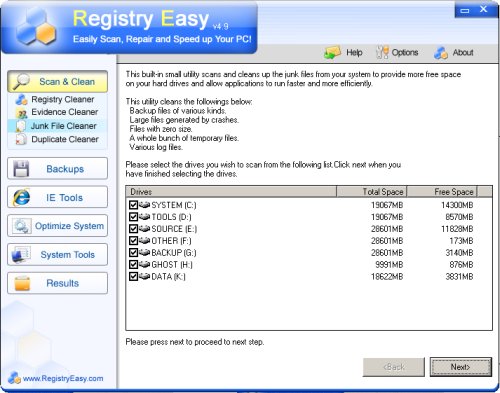Click the 173MB free space value

tap(461, 241)
